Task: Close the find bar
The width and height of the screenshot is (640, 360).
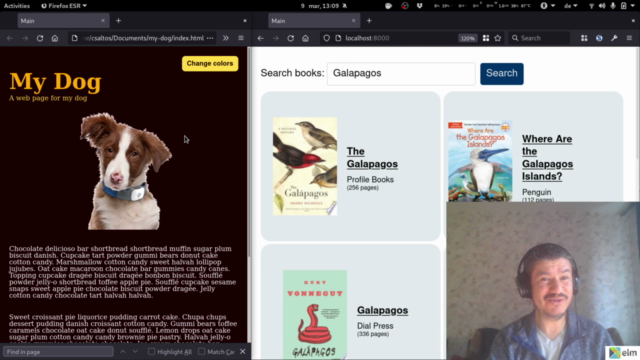Action: coord(243,351)
